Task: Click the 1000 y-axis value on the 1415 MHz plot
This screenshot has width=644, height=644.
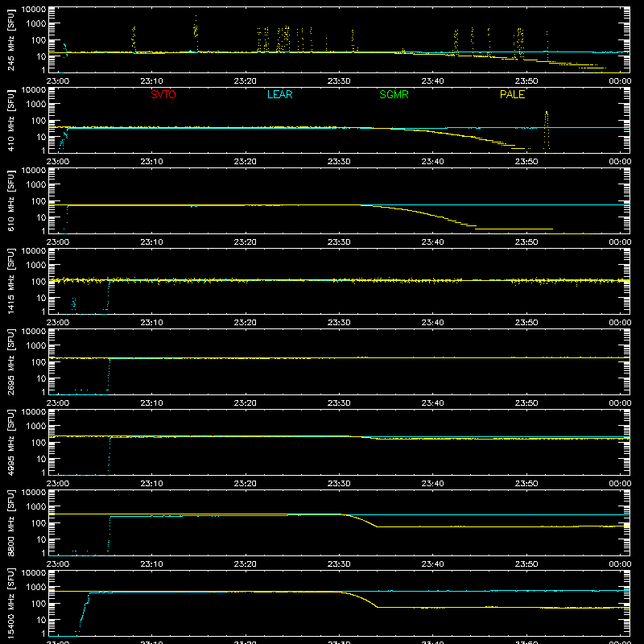Action: point(36,265)
